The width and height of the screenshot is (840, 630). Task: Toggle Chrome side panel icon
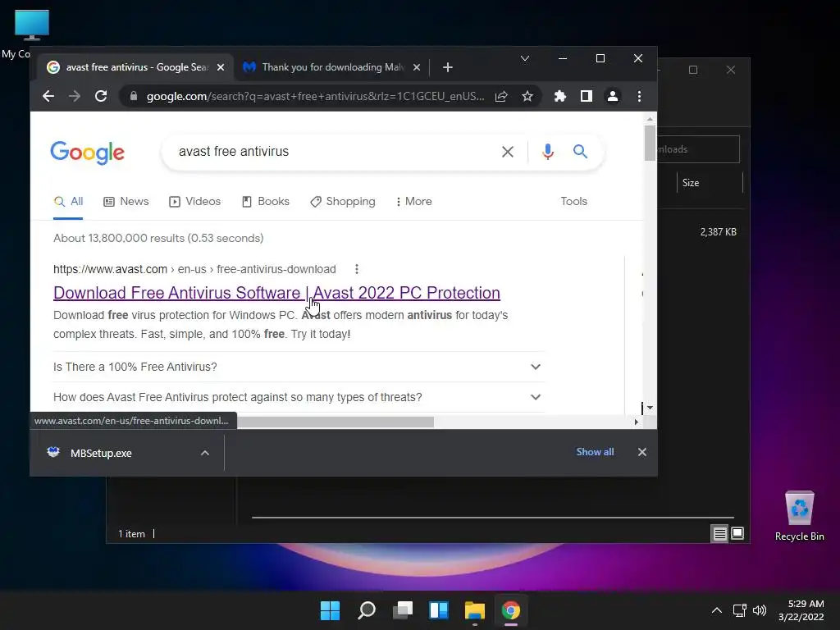pyautogui.click(x=586, y=97)
